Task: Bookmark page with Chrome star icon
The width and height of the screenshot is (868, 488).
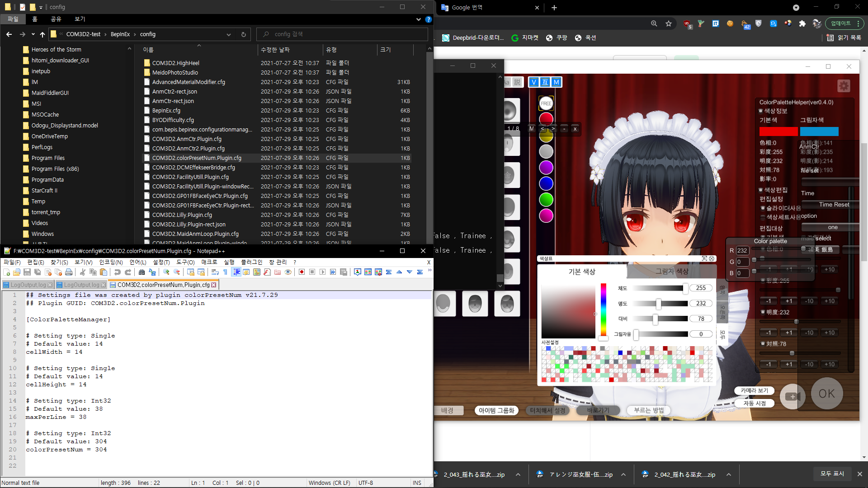Action: pos(669,23)
